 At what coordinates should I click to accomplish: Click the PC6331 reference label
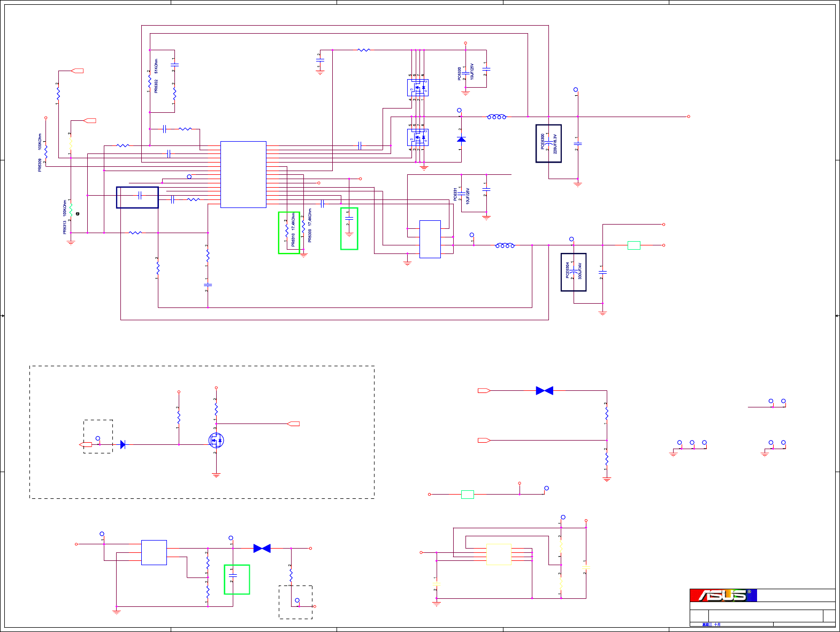click(x=455, y=195)
